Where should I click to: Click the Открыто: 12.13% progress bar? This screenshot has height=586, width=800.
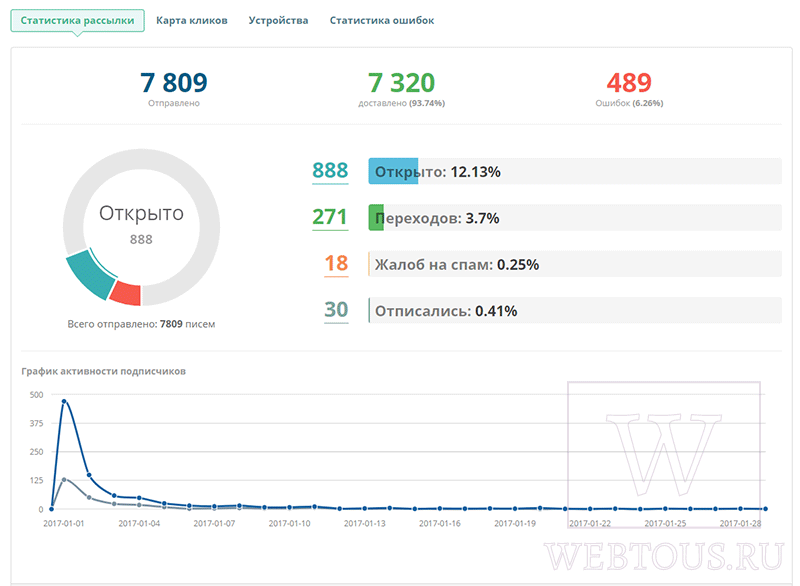click(x=575, y=171)
